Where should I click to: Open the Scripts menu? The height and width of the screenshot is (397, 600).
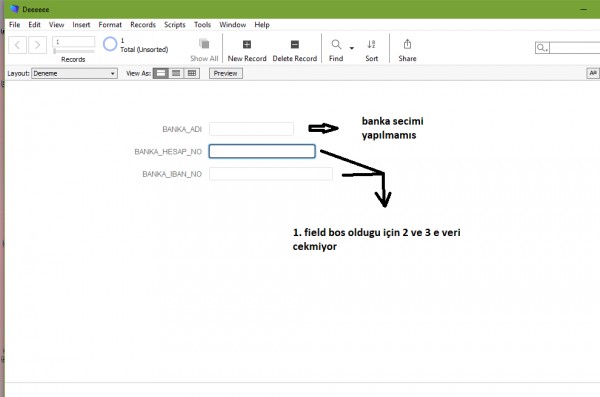pos(174,25)
